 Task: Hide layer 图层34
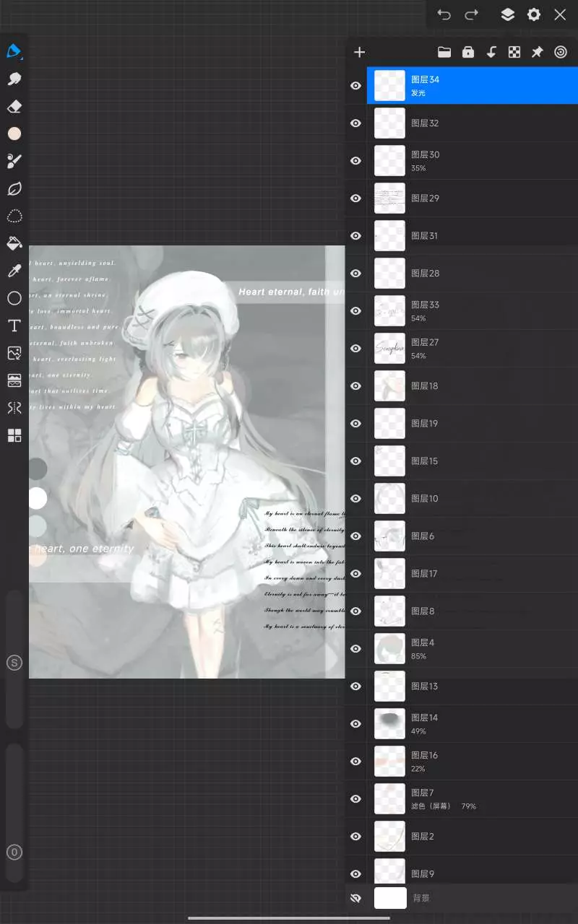coord(355,85)
